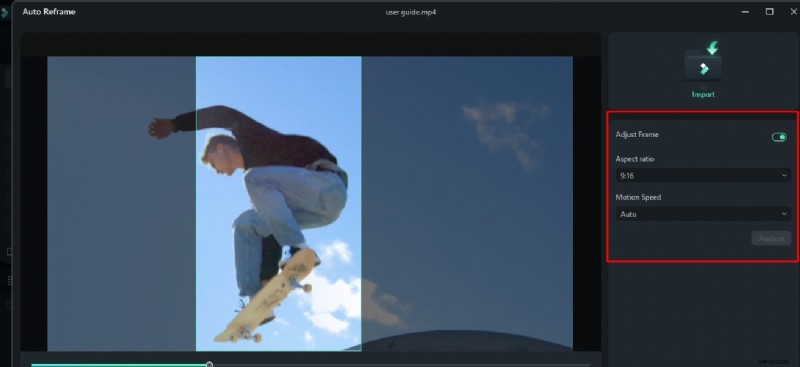Click the playback progress slider handle
This screenshot has height=367, width=800.
click(209, 364)
